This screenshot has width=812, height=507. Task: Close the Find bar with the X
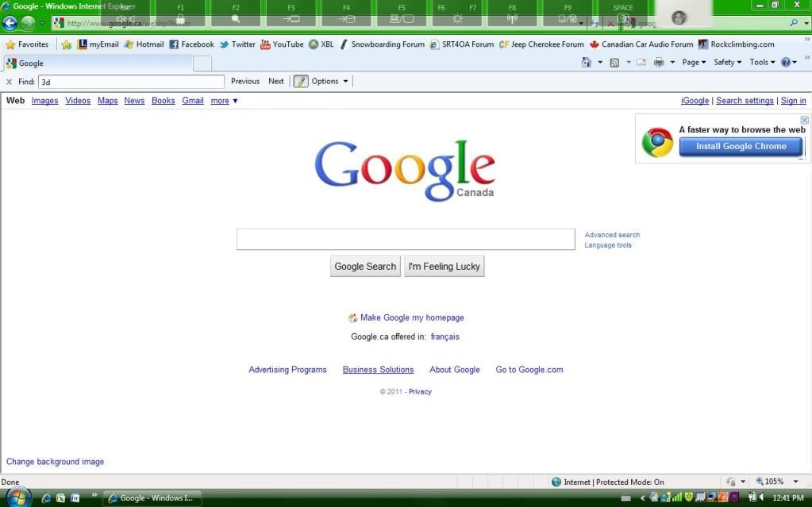point(9,82)
